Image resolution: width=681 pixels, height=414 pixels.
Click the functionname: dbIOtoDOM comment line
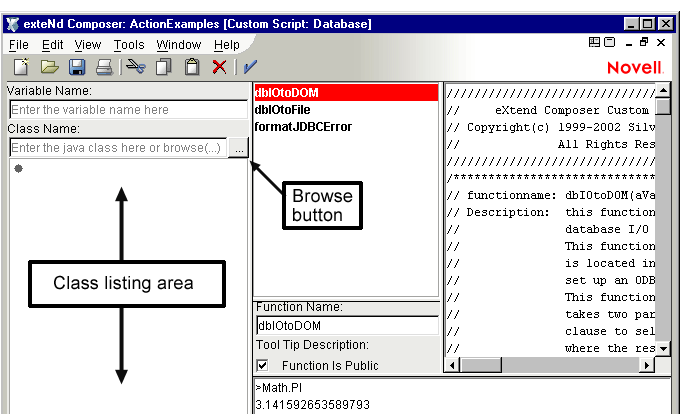[x=551, y=195]
